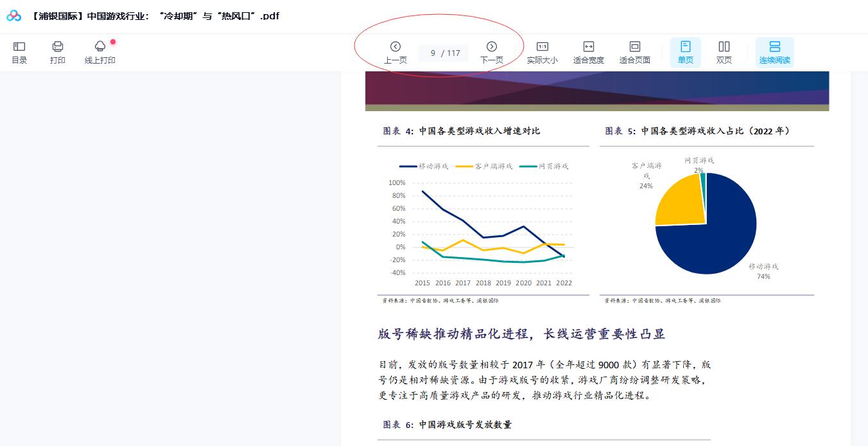Enable 单页 single page view mode
Image resolution: width=868 pixels, height=446 pixels.
[685, 51]
